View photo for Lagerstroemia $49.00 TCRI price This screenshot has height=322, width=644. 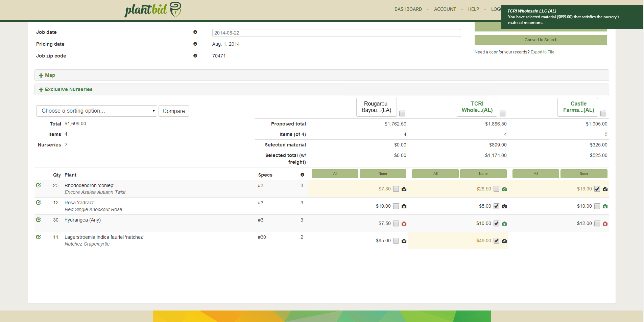click(504, 241)
